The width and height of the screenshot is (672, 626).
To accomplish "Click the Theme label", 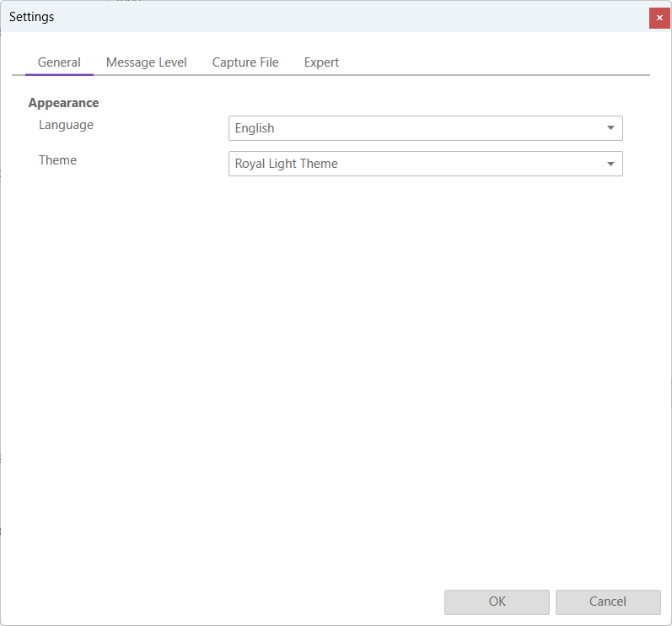I will pyautogui.click(x=57, y=160).
